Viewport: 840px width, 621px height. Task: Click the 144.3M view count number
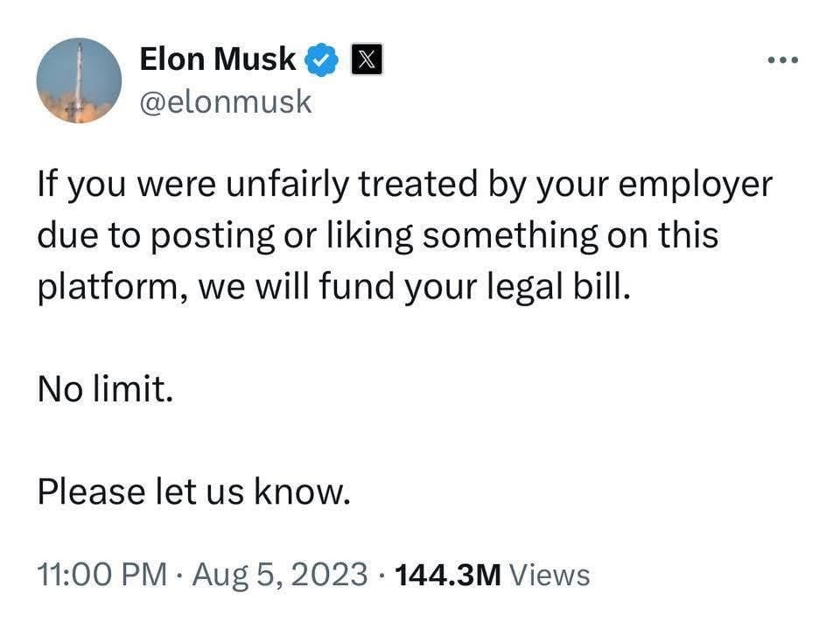click(x=448, y=575)
